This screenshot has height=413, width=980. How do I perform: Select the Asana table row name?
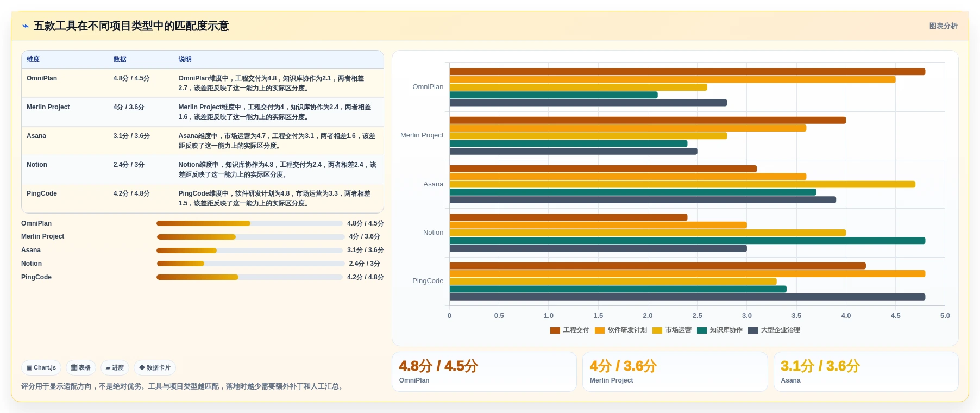(36, 136)
